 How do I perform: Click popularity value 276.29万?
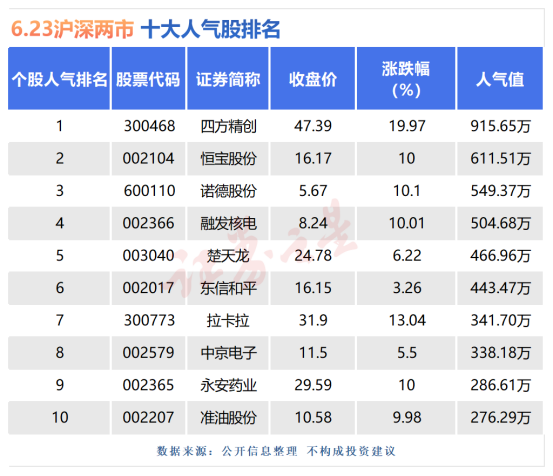point(500,417)
